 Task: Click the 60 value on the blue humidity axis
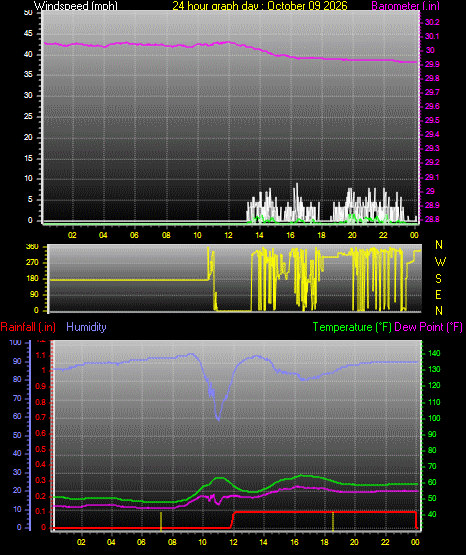click(17, 416)
